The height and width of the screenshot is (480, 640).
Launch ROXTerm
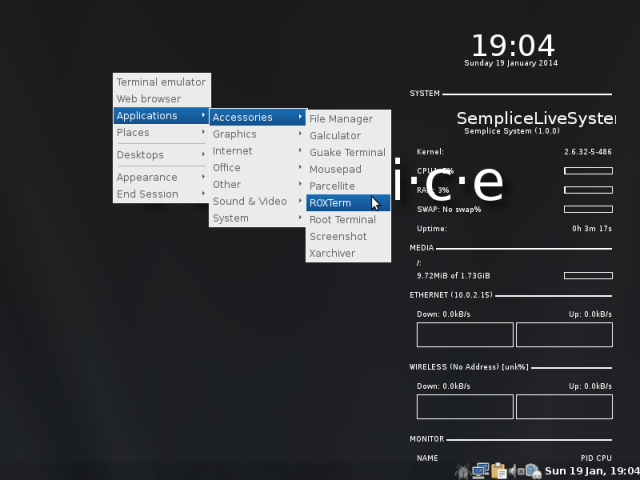click(348, 203)
